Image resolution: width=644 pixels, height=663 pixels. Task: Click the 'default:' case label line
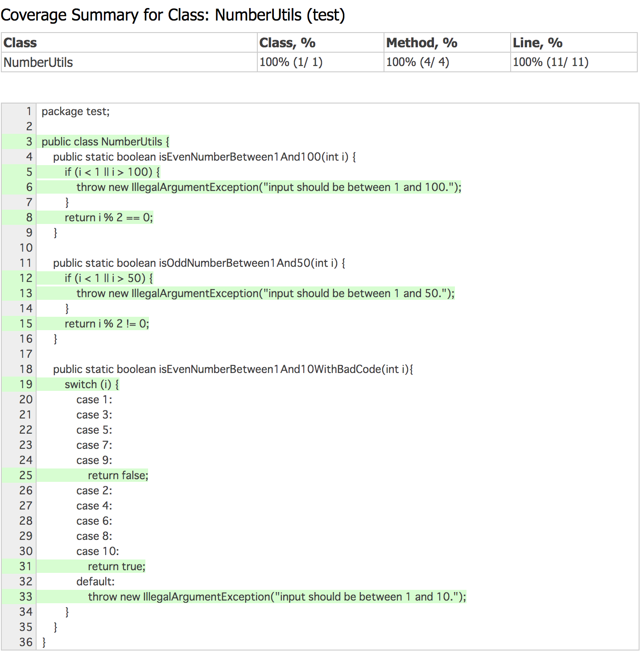pos(95,582)
